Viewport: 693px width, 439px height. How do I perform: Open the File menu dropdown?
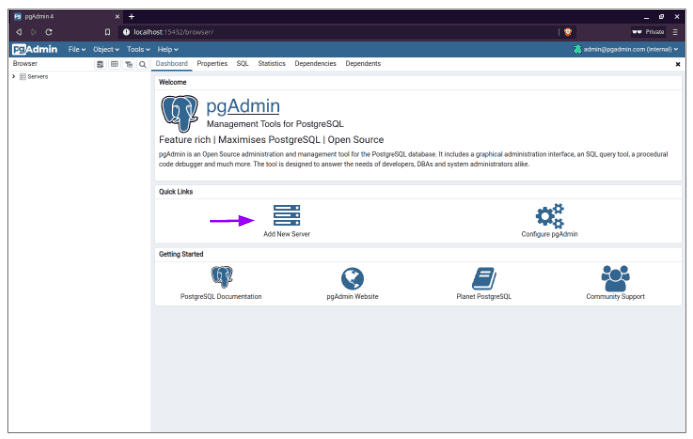click(x=77, y=50)
